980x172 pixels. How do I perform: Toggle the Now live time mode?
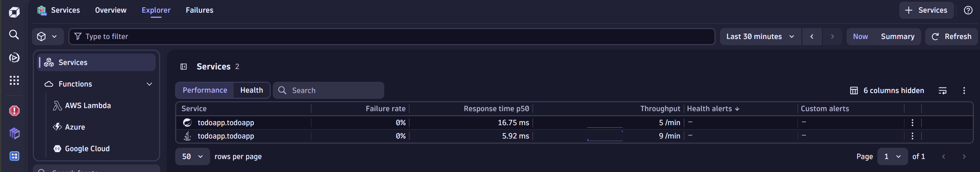[x=860, y=37]
